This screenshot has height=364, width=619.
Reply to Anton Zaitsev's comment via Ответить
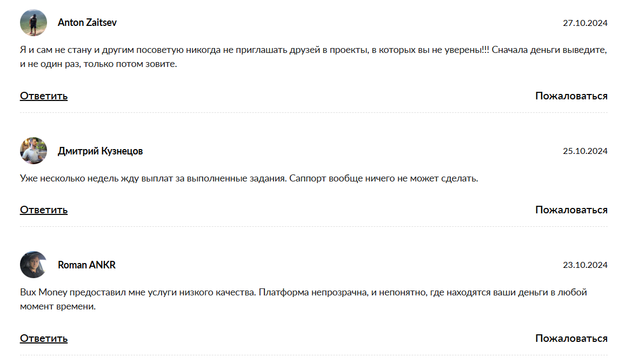pyautogui.click(x=44, y=96)
